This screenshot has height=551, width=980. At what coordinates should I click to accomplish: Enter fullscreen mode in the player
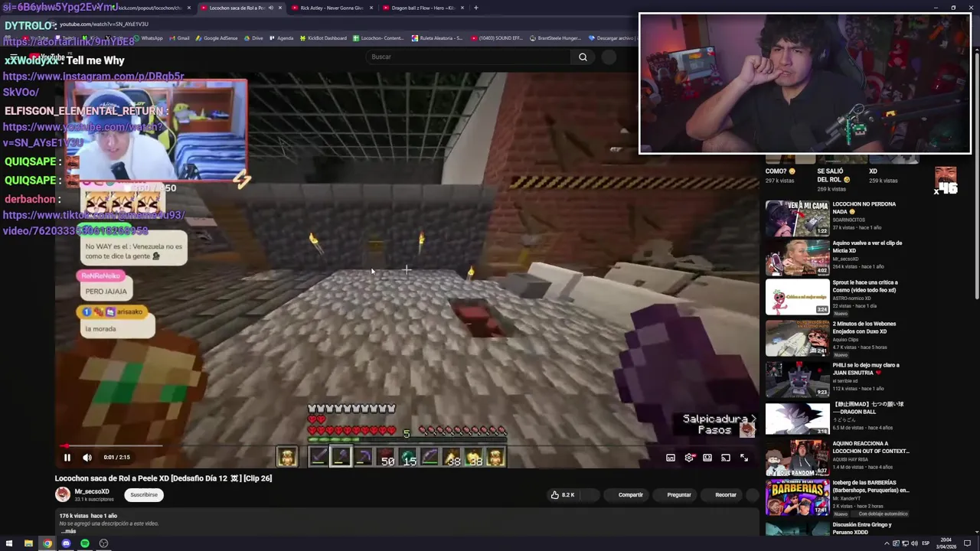click(x=744, y=458)
